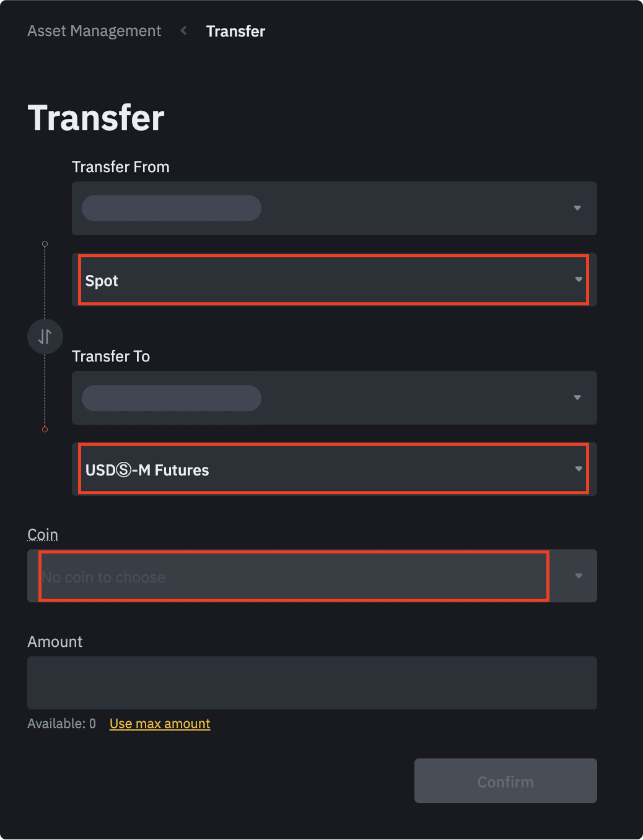
Task: Click the caret on the Coin selector
Action: pos(578,576)
